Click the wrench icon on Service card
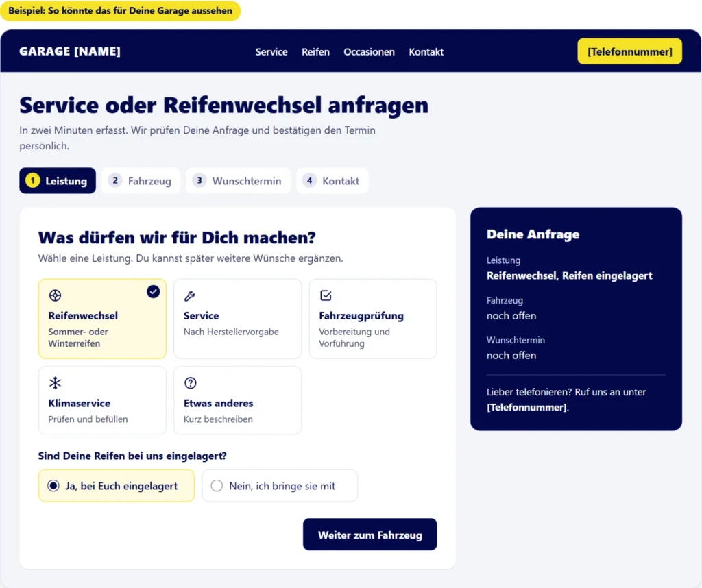 189,296
